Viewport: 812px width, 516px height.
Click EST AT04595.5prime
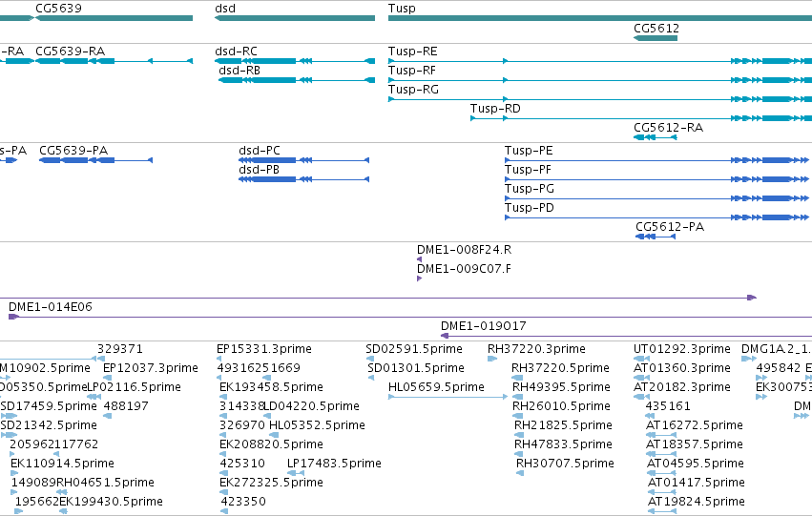(x=695, y=464)
